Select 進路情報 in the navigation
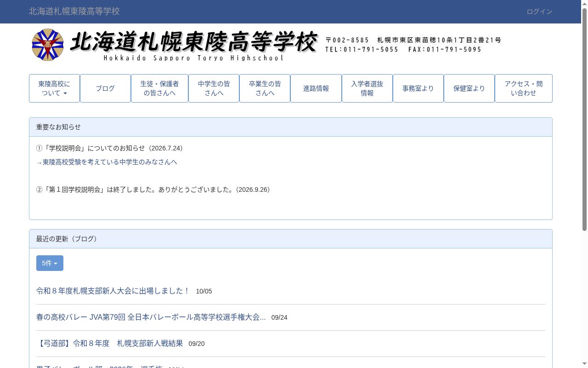The height and width of the screenshot is (368, 588). click(316, 88)
